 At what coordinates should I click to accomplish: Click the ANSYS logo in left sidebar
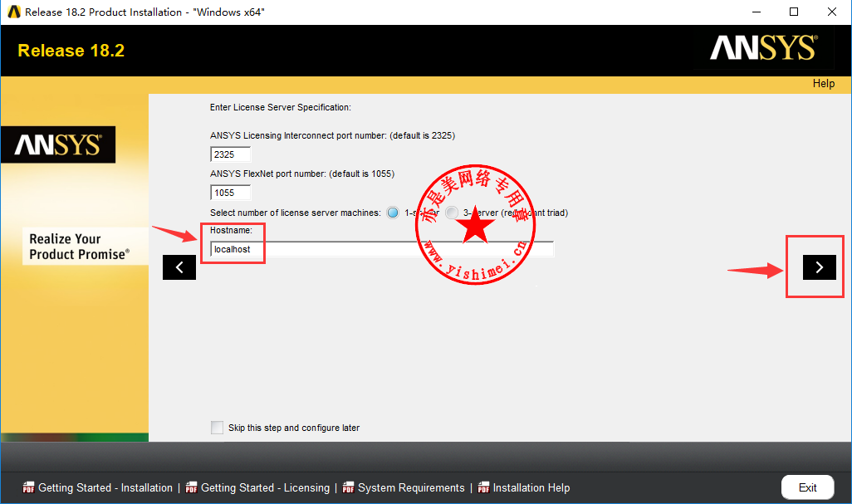pyautogui.click(x=58, y=144)
